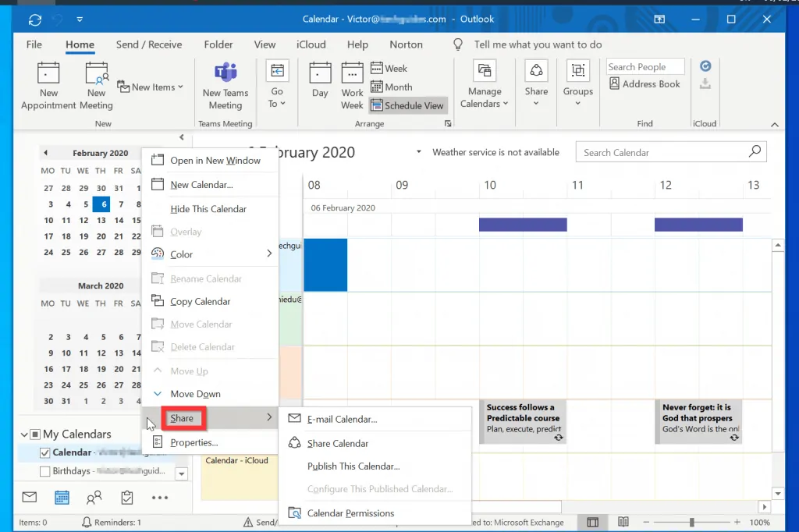Choose E-mail Calendar... in submenu

click(375, 419)
